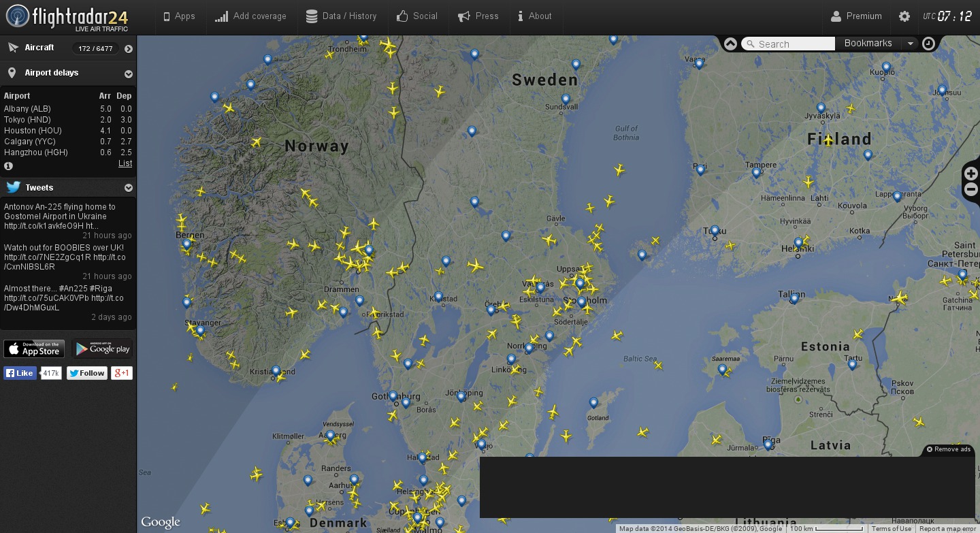Collapse the search bar with up arrow

point(730,44)
